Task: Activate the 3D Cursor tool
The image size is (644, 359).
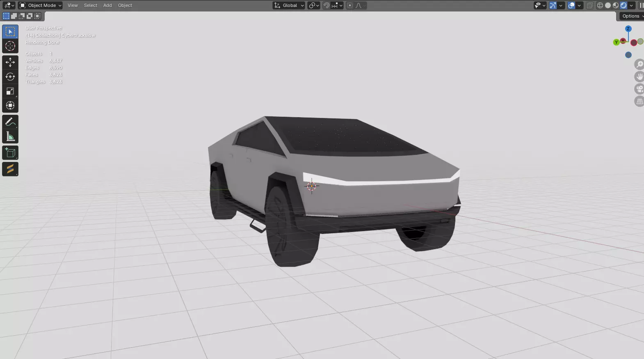Action: click(10, 46)
